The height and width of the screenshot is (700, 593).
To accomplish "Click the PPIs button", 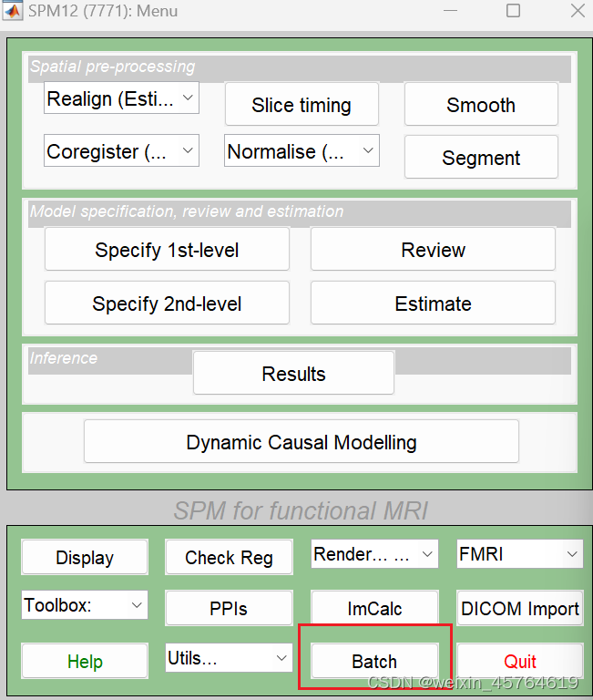I will (x=229, y=608).
